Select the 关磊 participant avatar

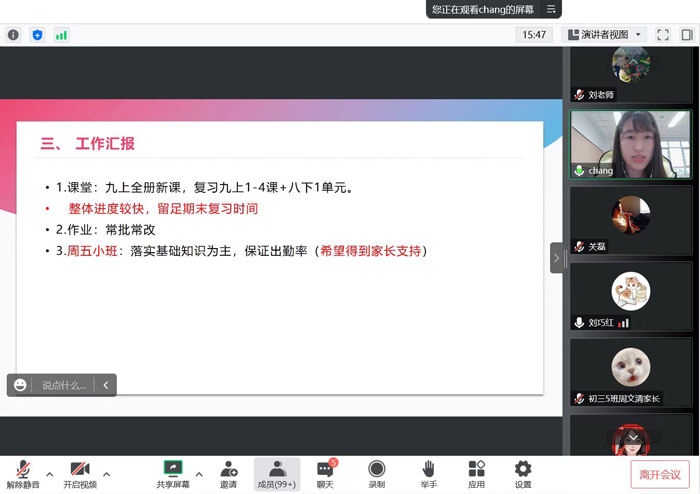(x=631, y=215)
